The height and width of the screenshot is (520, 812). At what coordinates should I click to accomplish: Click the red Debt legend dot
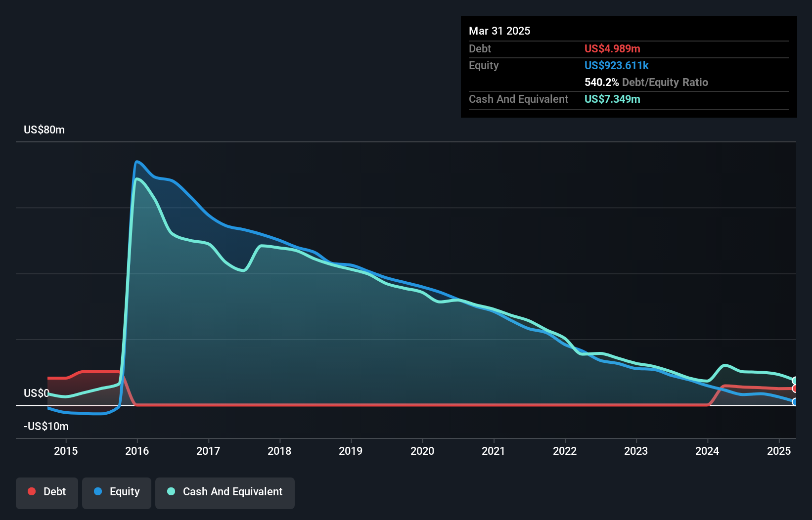[32, 491]
